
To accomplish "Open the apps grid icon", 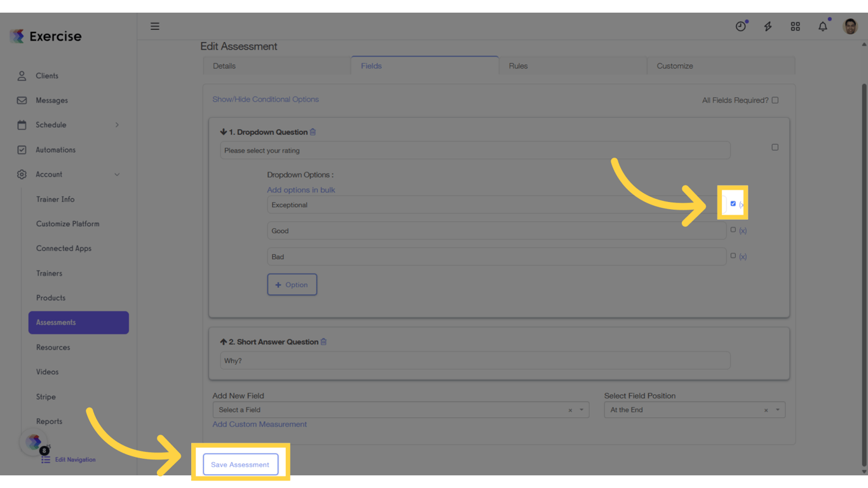I will pyautogui.click(x=795, y=26).
